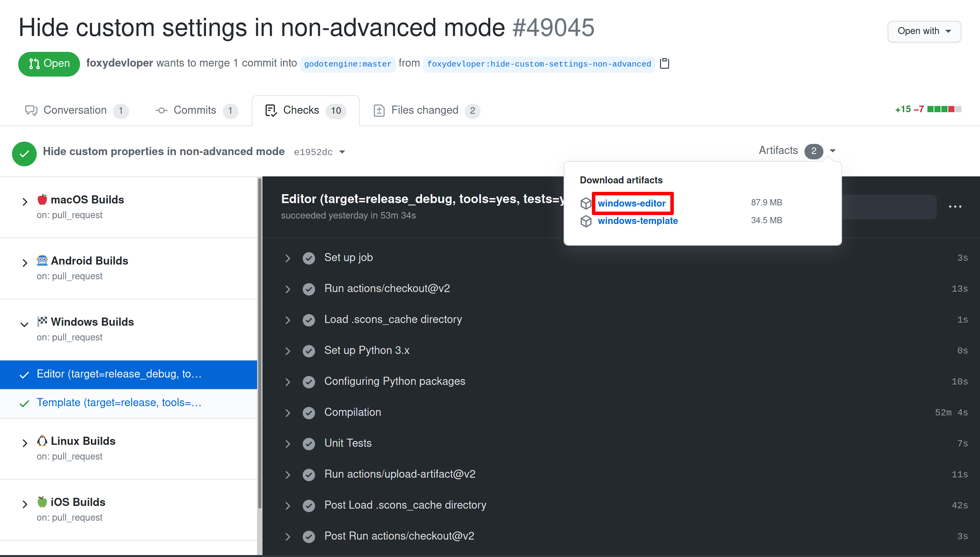Open the Artifacts dropdown

(x=833, y=151)
